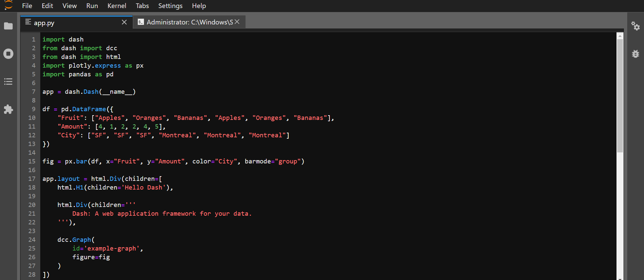Click '__name__' in the Dash call
The image size is (644, 280).
(x=117, y=91)
